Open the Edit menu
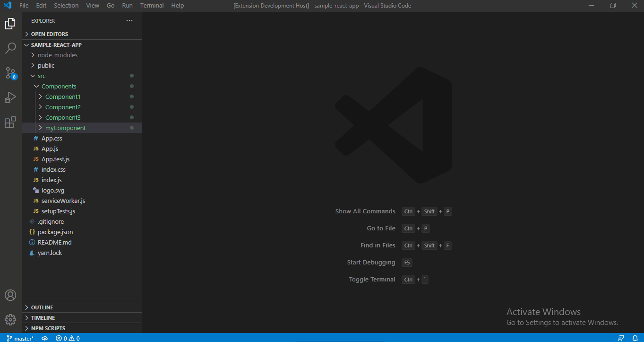Viewport: 644px width, 342px height. point(41,6)
